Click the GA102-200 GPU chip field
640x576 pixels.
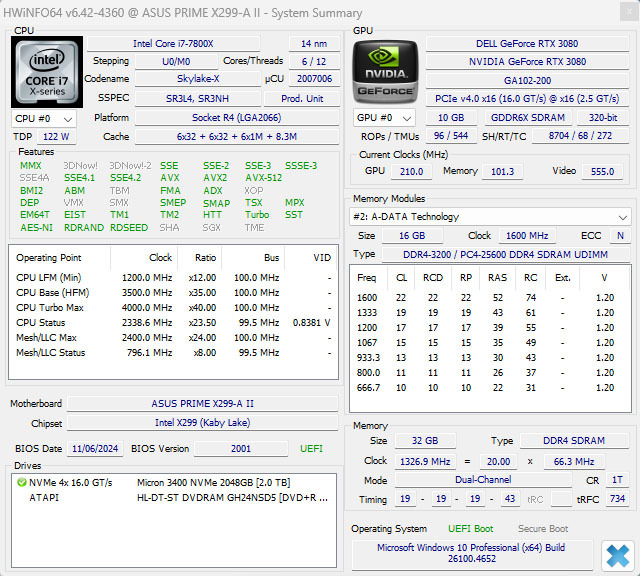[527, 80]
